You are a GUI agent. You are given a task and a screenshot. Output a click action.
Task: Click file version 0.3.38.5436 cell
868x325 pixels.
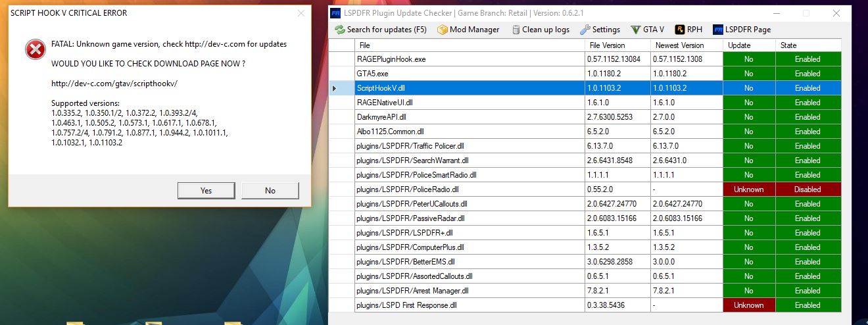pos(617,305)
